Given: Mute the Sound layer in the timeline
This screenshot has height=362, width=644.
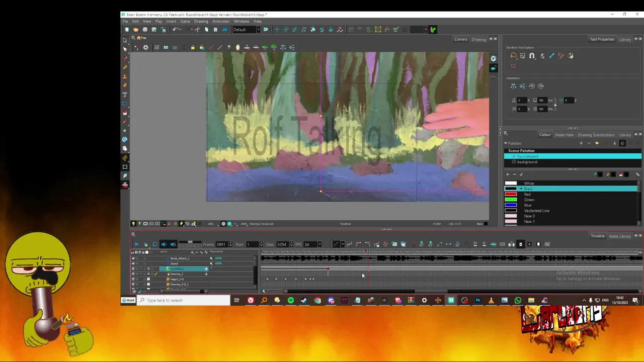Looking at the screenshot, I should coord(133,263).
